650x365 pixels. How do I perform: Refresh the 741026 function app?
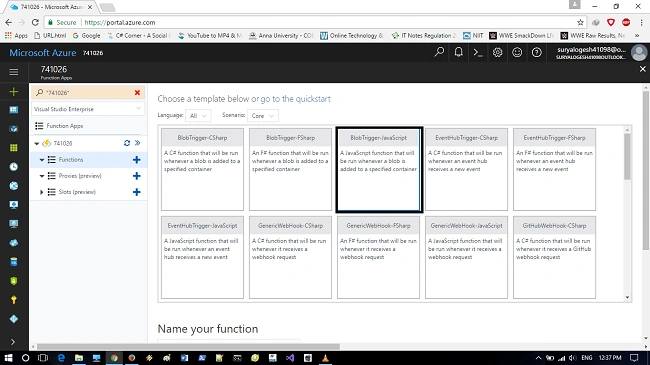127,143
